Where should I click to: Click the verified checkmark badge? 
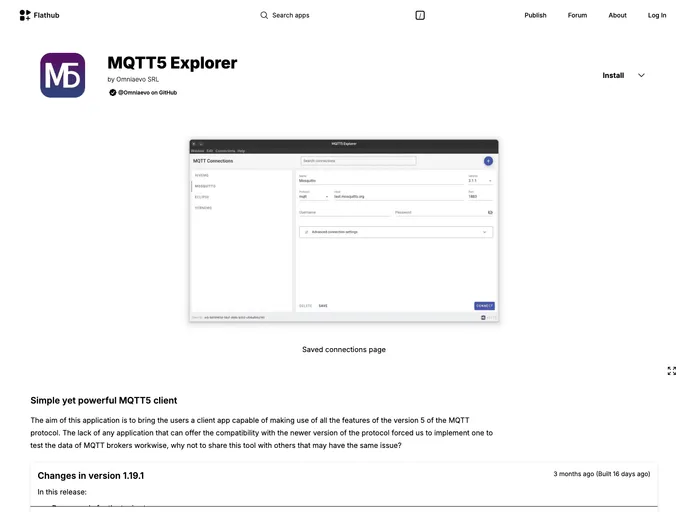coord(113,93)
